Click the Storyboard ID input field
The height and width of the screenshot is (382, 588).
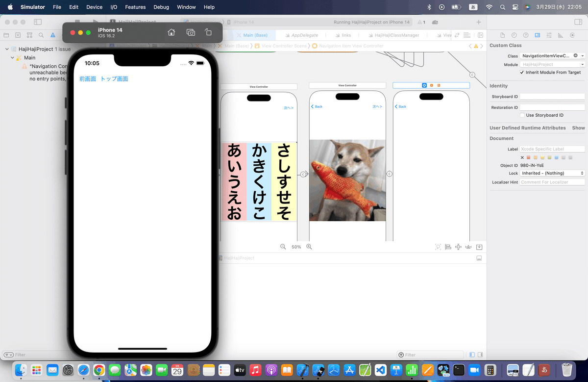coord(552,97)
